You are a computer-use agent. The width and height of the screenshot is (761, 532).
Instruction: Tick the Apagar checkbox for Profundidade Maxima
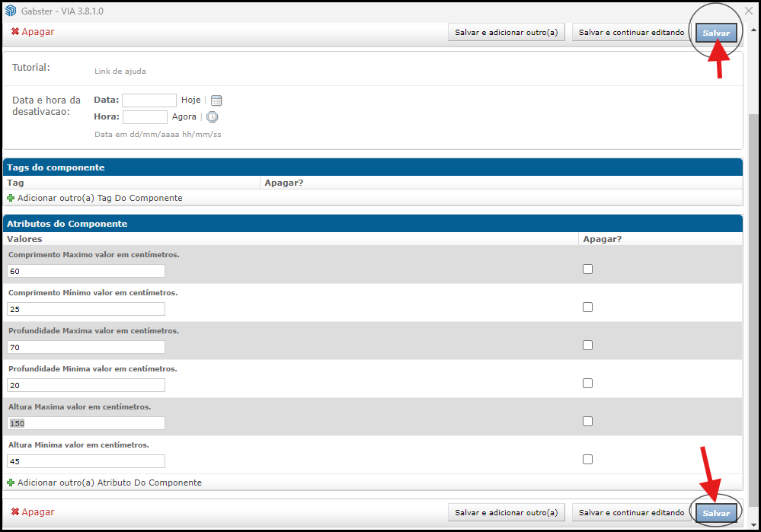coord(587,345)
